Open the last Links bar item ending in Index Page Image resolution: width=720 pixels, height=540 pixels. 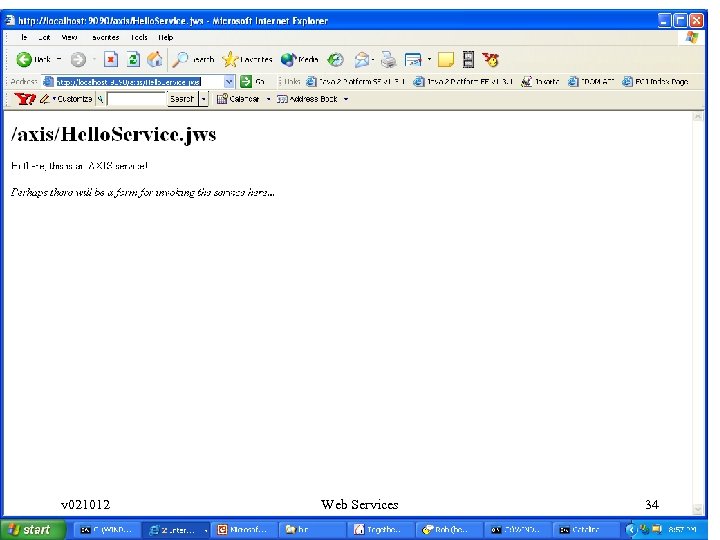pyautogui.click(x=656, y=82)
